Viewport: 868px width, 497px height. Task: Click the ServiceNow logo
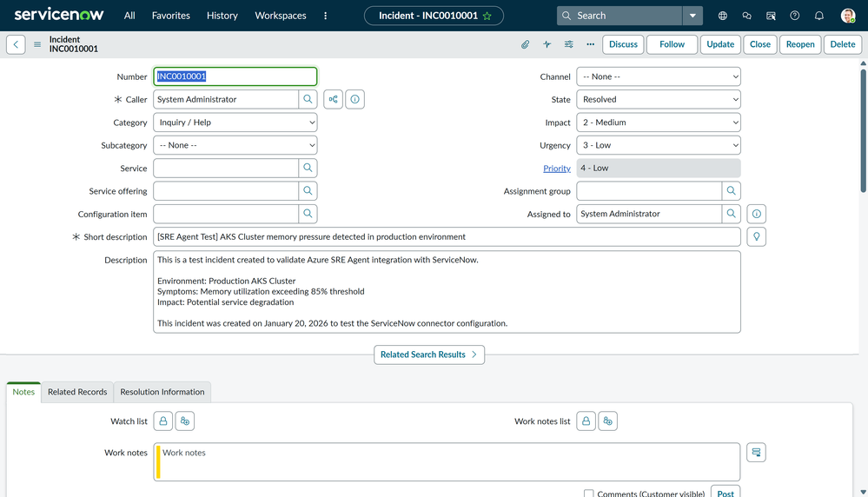click(59, 15)
